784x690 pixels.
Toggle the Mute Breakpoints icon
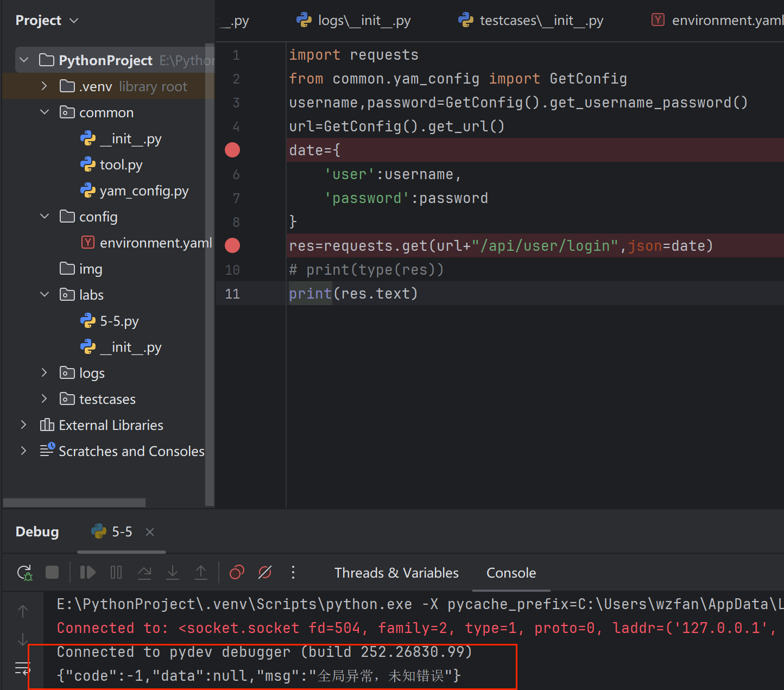tap(265, 573)
